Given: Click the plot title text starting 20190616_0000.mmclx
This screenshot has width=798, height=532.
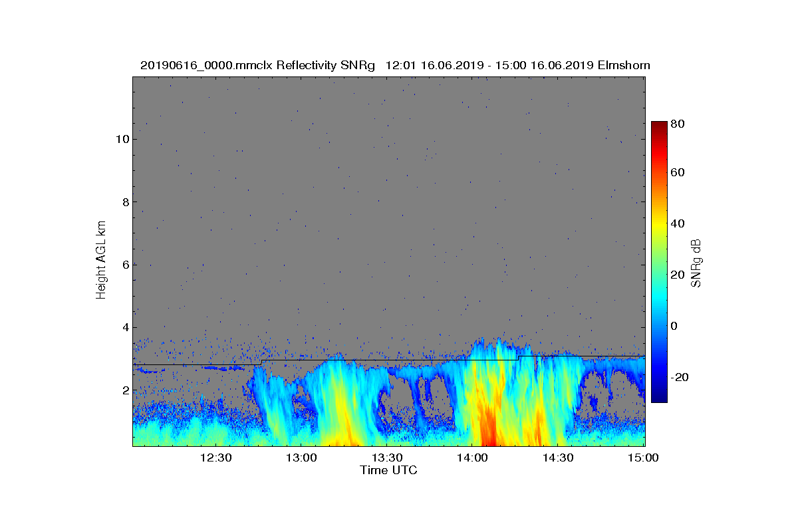Looking at the screenshot, I should click(395, 65).
